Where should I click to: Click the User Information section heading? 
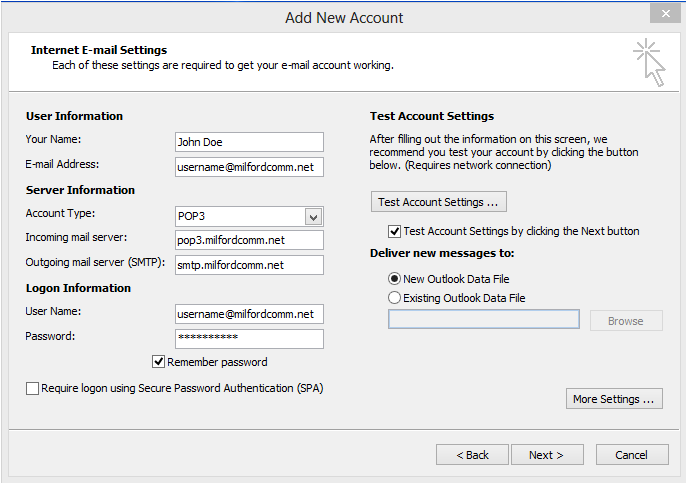tap(74, 116)
